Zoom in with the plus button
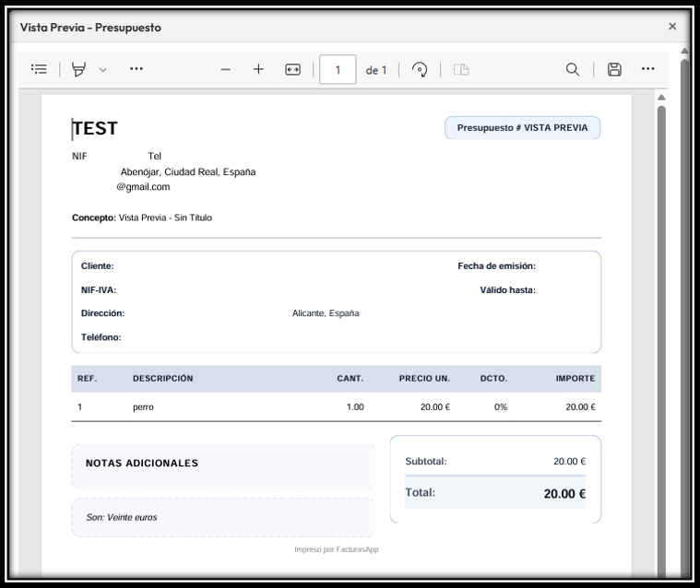700x588 pixels. (x=258, y=69)
